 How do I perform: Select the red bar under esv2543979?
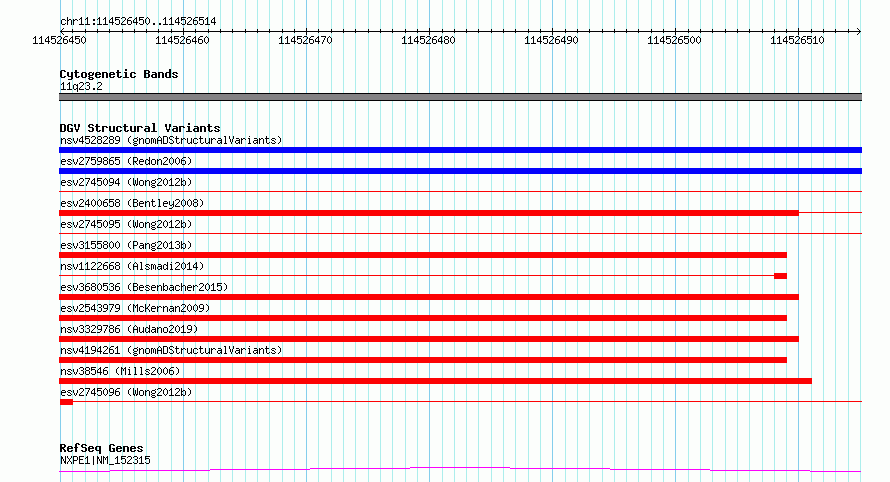423,318
